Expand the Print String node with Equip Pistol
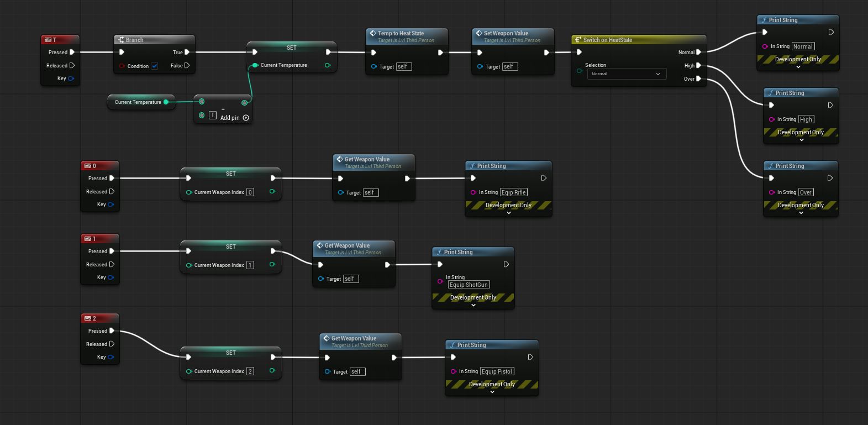 pos(492,392)
